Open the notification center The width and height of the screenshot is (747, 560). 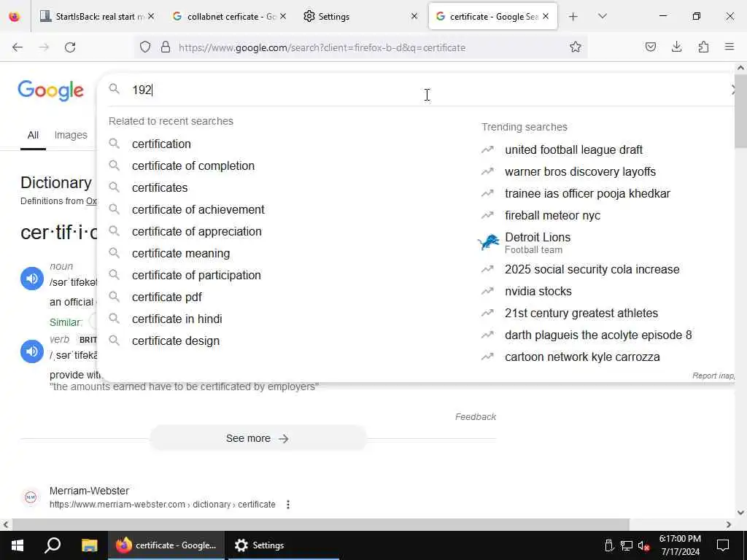723,545
